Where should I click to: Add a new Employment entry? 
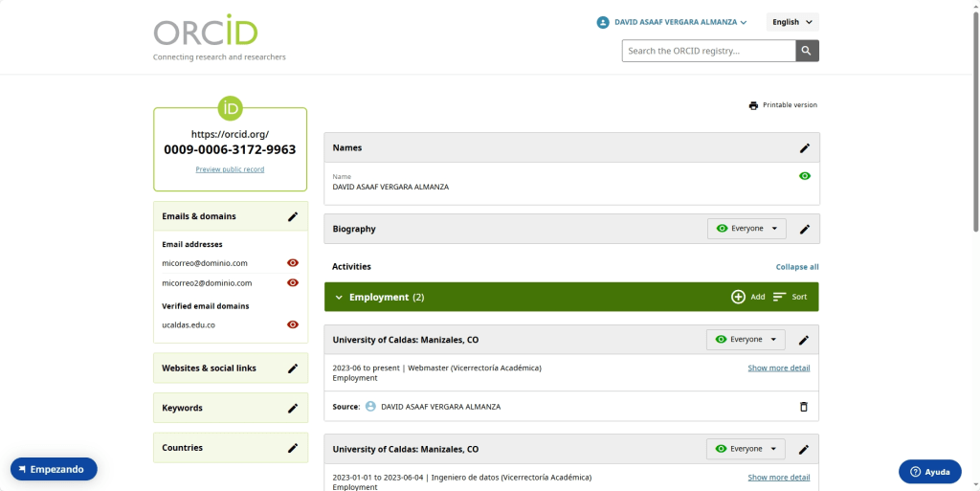747,297
